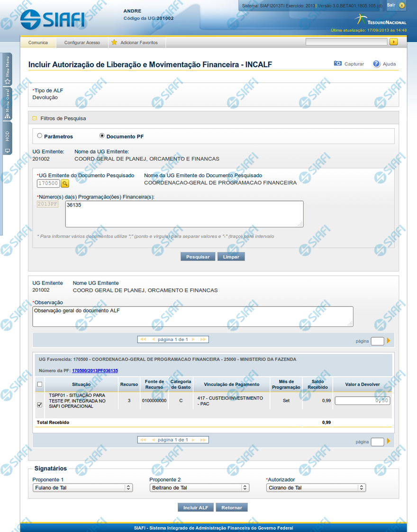Click the magnifier lookup icon beside UG Emitente
The height and width of the screenshot is (532, 417).
tap(65, 183)
